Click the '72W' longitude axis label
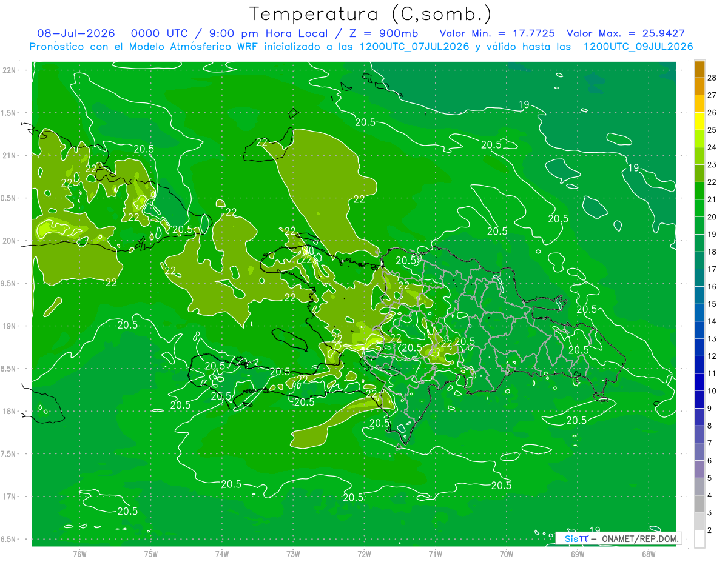 (x=364, y=554)
